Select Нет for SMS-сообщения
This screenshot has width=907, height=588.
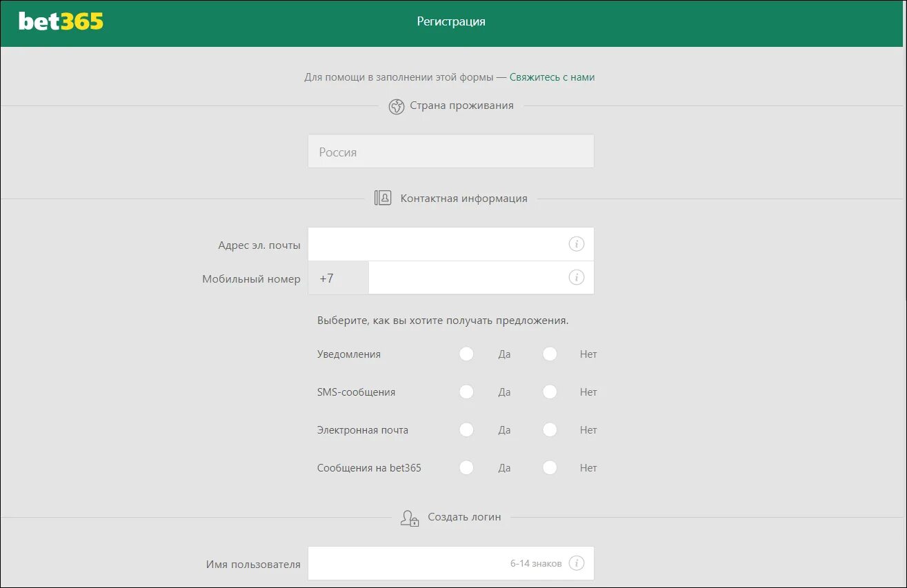click(550, 392)
